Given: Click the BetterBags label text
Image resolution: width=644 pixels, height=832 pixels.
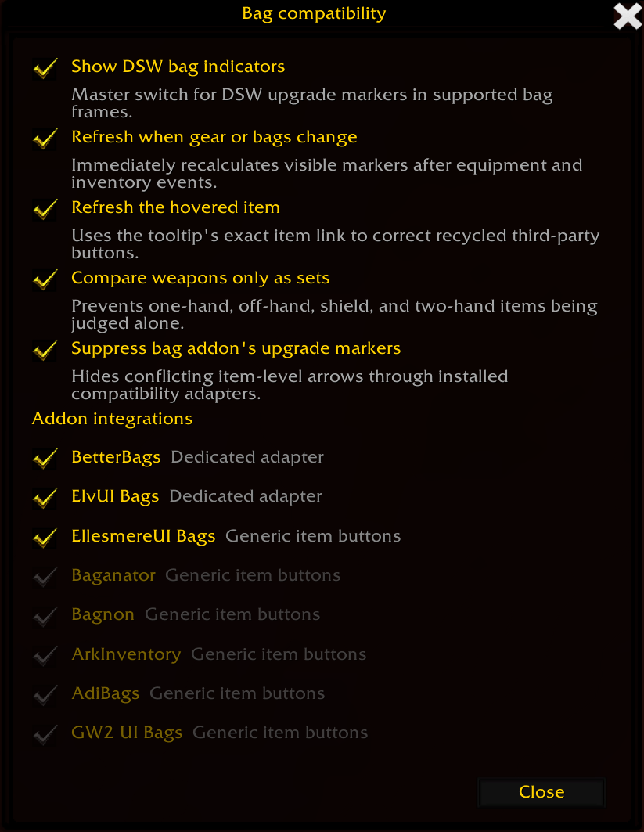Looking at the screenshot, I should (x=116, y=457).
